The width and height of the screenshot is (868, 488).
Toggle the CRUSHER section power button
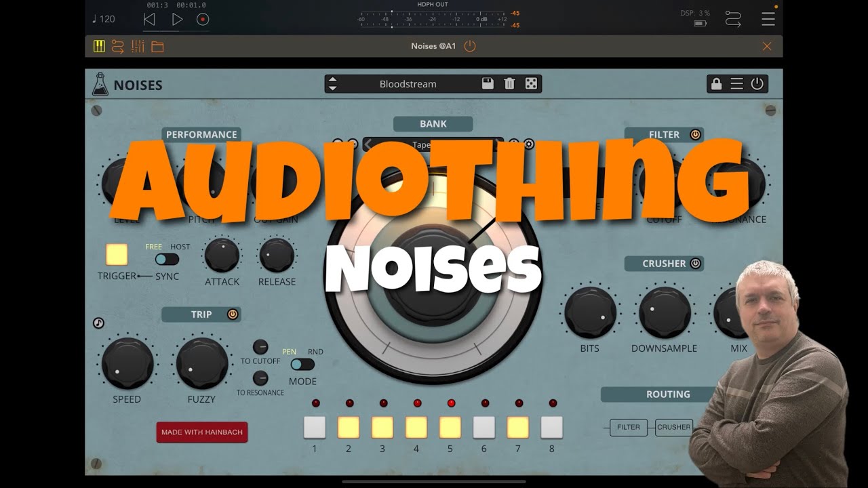pyautogui.click(x=695, y=264)
